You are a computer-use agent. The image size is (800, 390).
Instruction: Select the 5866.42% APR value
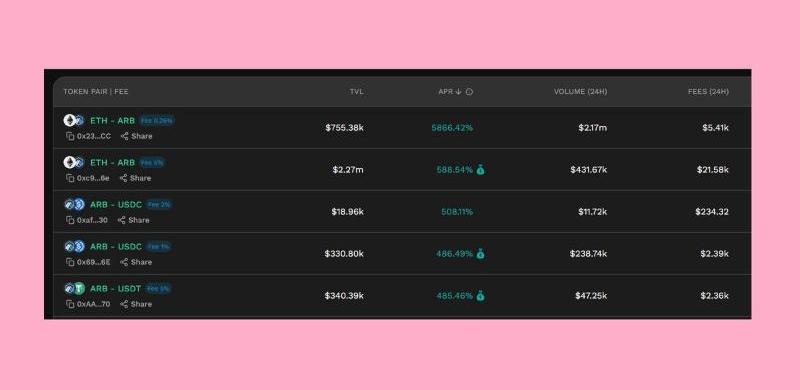(452, 128)
